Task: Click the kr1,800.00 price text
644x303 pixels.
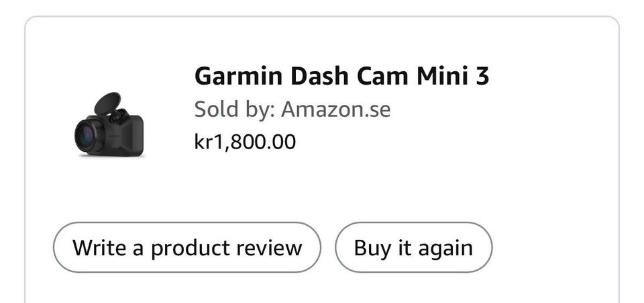Action: (x=244, y=142)
